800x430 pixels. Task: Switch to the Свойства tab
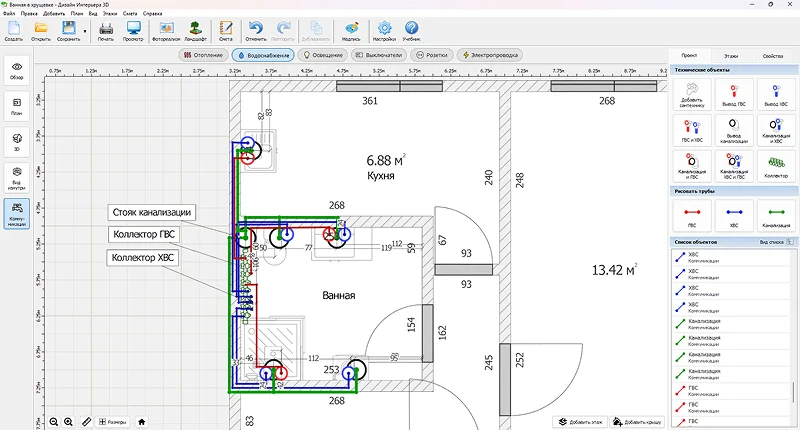point(773,56)
